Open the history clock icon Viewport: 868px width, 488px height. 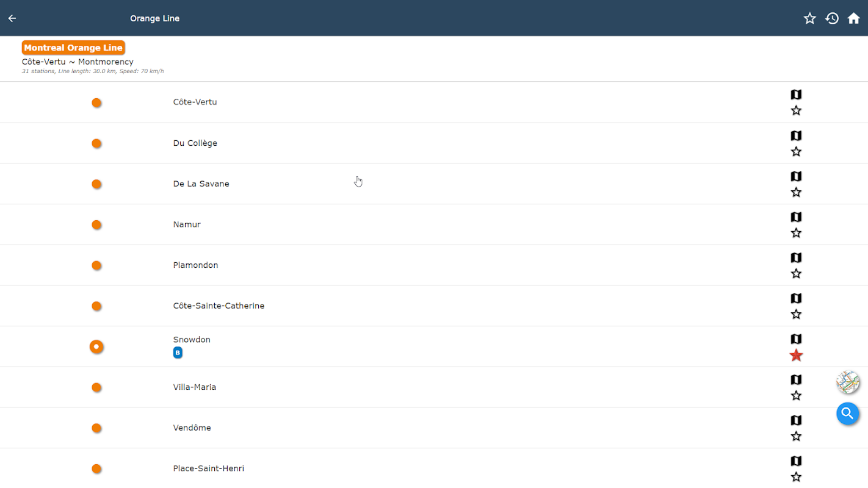(832, 18)
